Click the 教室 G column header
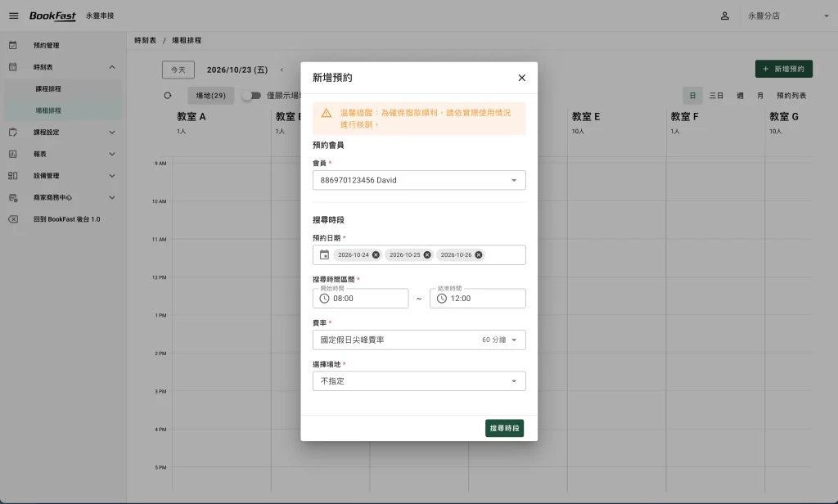838x504 pixels. tap(784, 116)
